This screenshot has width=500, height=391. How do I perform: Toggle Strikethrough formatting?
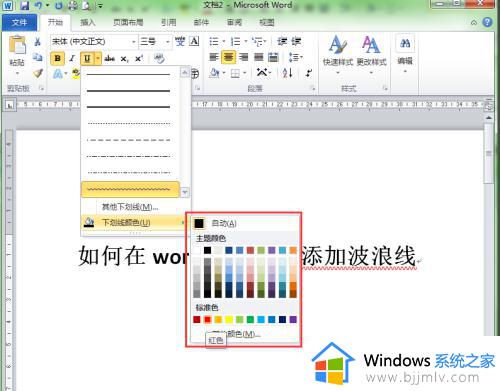(x=110, y=59)
